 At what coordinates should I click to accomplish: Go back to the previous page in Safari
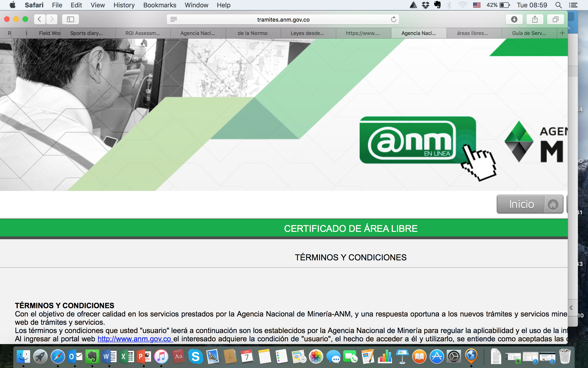(x=40, y=19)
